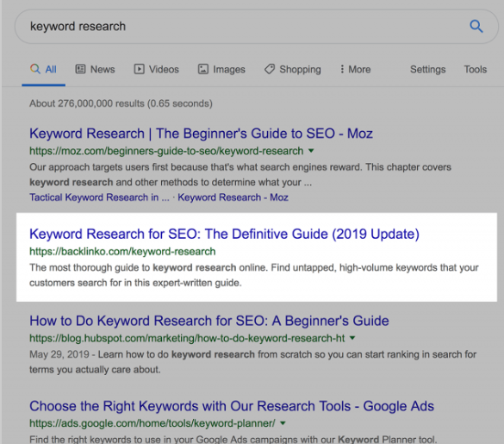Open Moz Beginner's Guide to SEO result
The image size is (504, 444).
(201, 134)
